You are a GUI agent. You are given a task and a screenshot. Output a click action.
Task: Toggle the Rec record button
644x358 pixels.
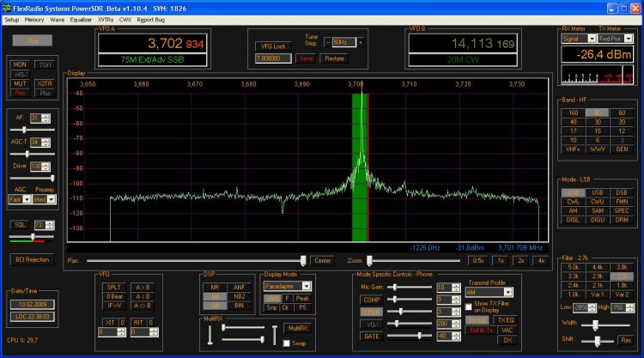[x=20, y=93]
